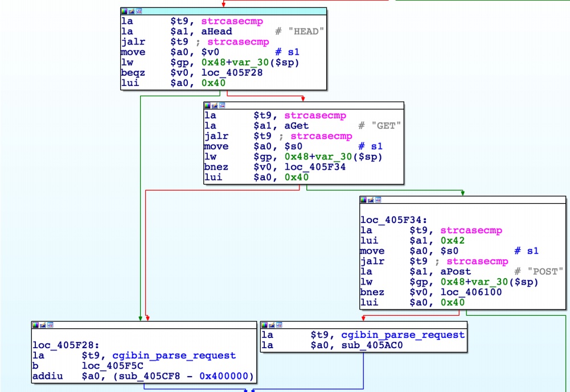Click var_30 in the GET block lw line
570x392 pixels.
[x=333, y=157]
